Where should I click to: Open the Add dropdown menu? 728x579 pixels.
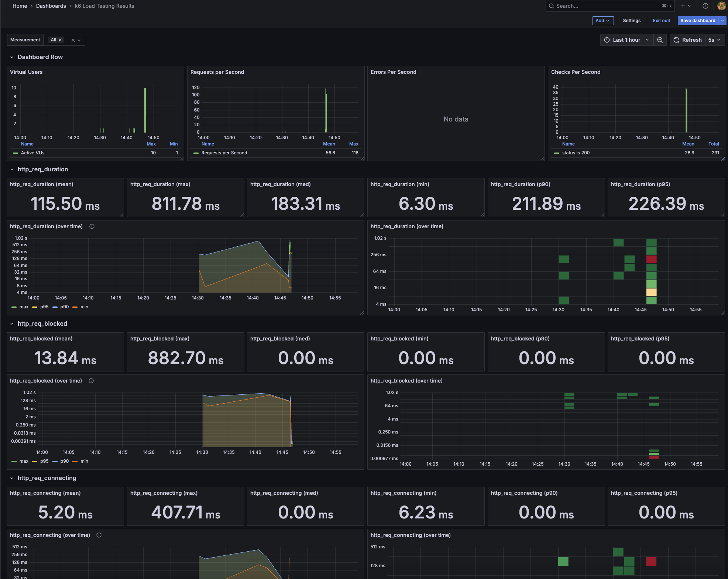602,21
